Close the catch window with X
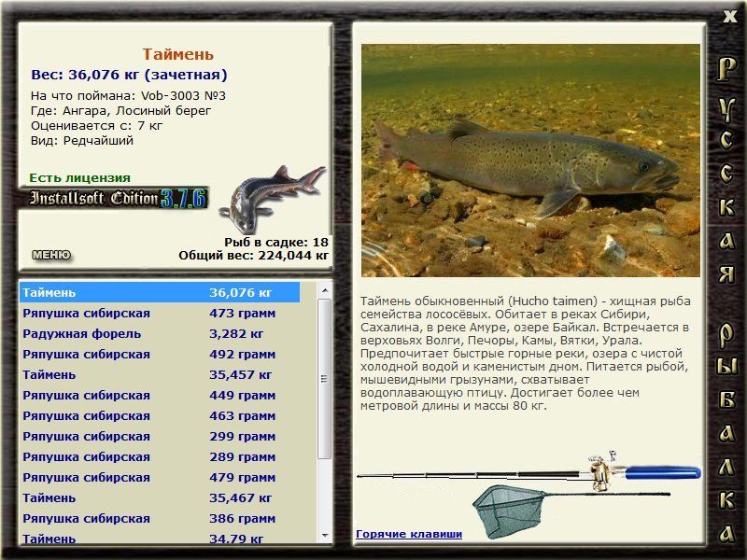 [x=730, y=15]
